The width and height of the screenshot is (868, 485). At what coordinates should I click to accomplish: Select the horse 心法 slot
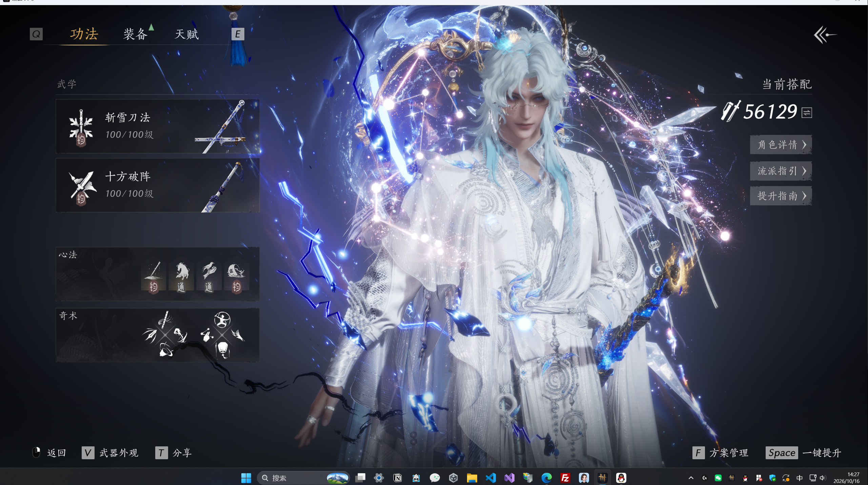(181, 276)
